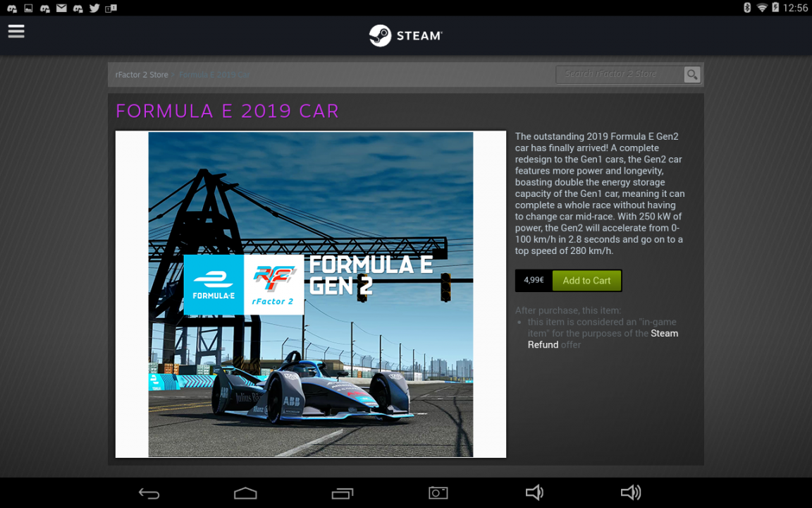Screen dimensions: 812x508
Task: View the Formula E Gen 2 image
Action: click(x=311, y=294)
